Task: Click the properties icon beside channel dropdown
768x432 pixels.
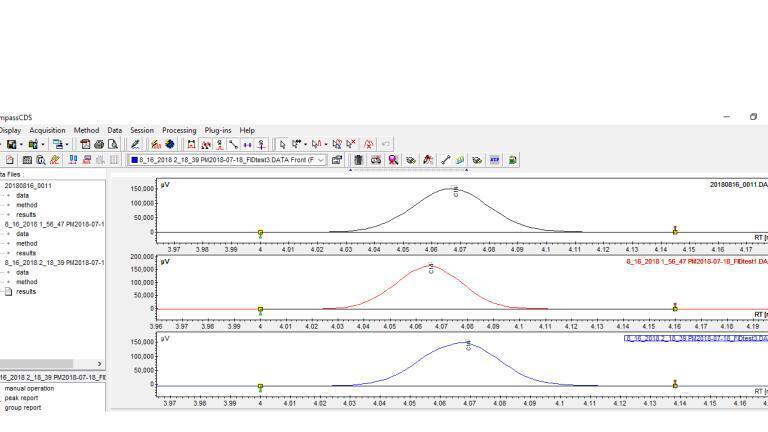Action: pyautogui.click(x=336, y=160)
